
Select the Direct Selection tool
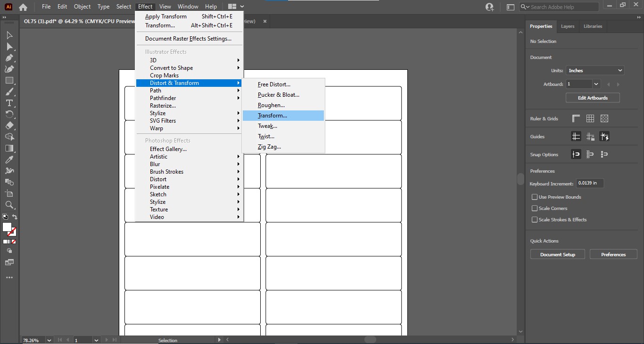(9, 47)
